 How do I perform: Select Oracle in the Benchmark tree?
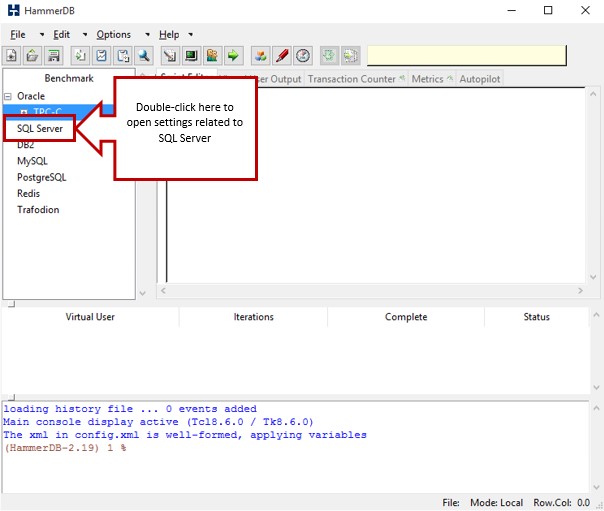coord(31,96)
